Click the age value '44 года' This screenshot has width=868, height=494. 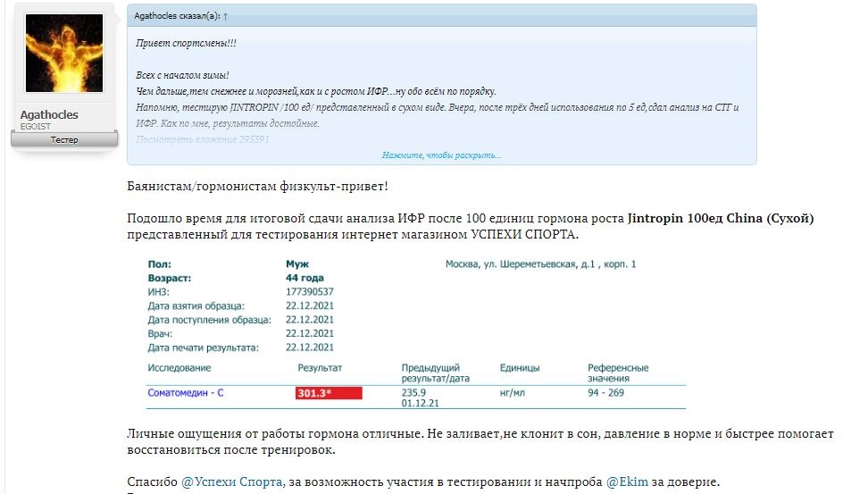(305, 278)
